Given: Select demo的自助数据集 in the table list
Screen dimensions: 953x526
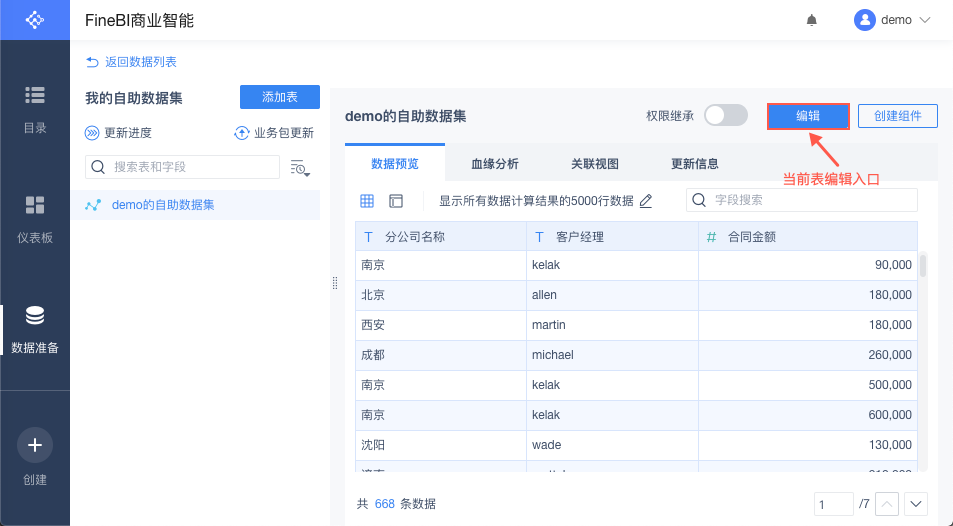Looking at the screenshot, I should point(163,205).
